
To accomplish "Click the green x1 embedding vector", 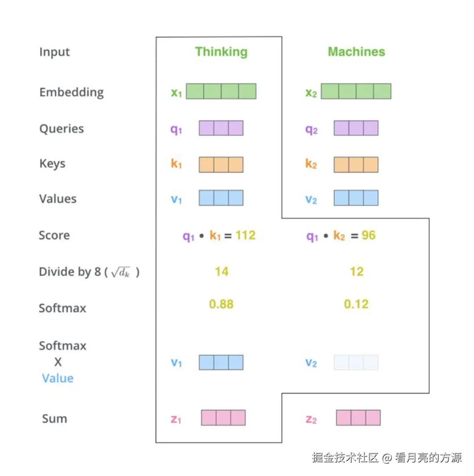I will (221, 91).
